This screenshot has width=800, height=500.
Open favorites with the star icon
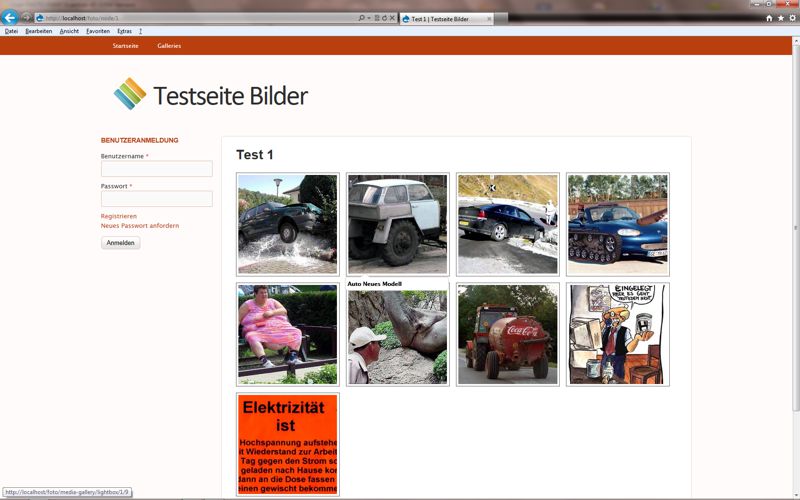(x=780, y=18)
